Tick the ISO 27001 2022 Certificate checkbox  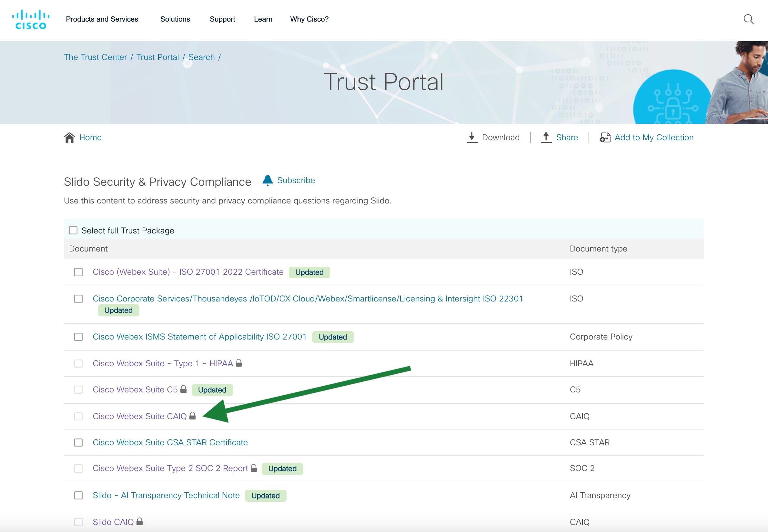78,272
